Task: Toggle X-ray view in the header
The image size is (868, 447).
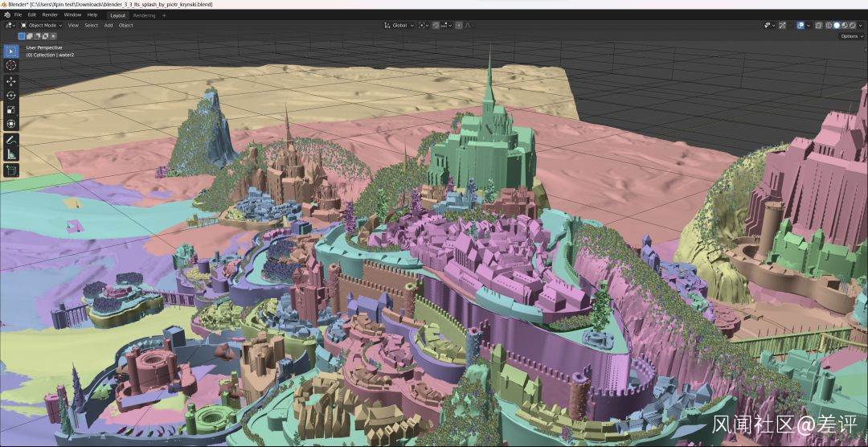Action: tap(818, 25)
